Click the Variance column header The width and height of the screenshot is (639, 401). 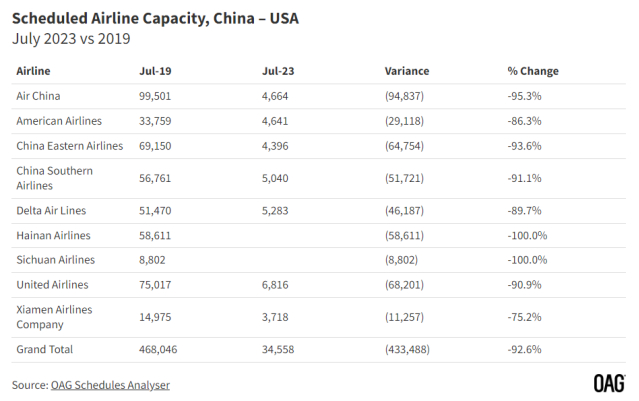click(407, 71)
